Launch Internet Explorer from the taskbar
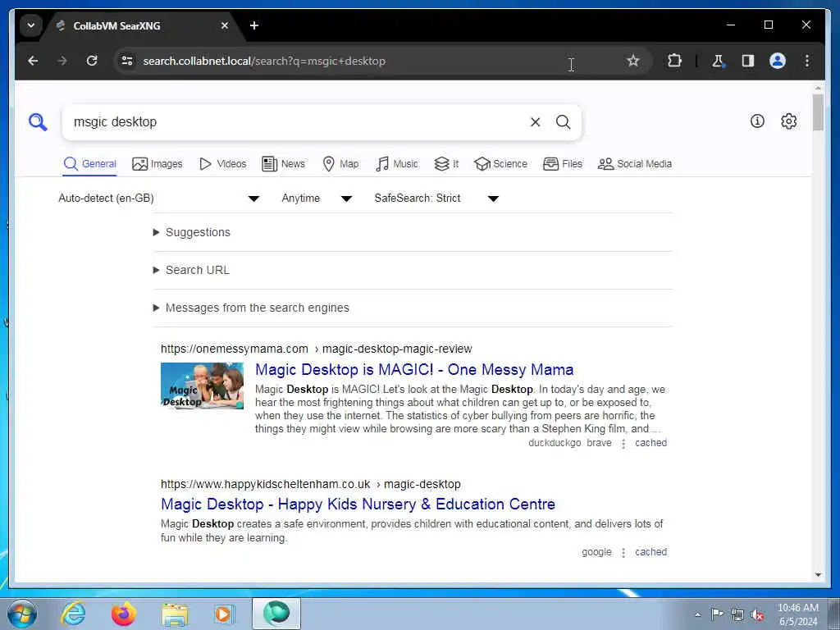840x630 pixels. (x=73, y=614)
